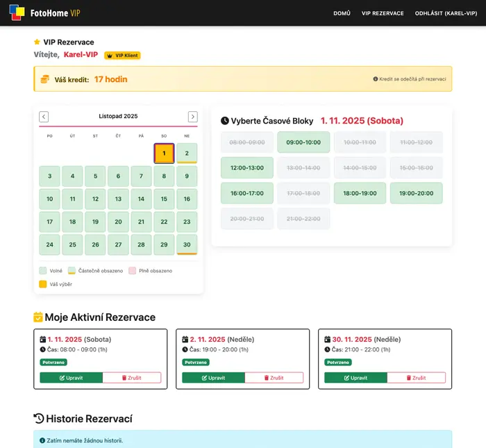Click the unavailable 10:00-11:00 block
Viewport: 486px width, 448px height.
click(360, 142)
